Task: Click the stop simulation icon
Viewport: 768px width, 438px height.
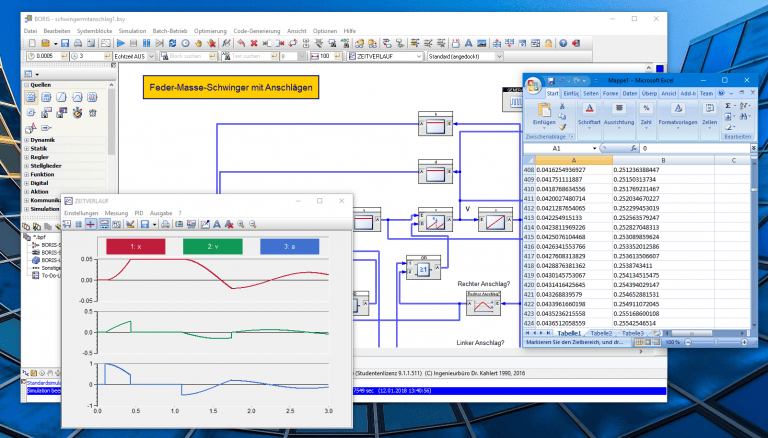Action: coord(133,44)
